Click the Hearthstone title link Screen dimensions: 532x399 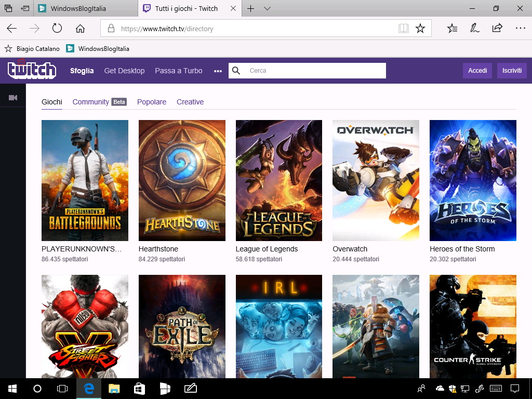tap(158, 249)
